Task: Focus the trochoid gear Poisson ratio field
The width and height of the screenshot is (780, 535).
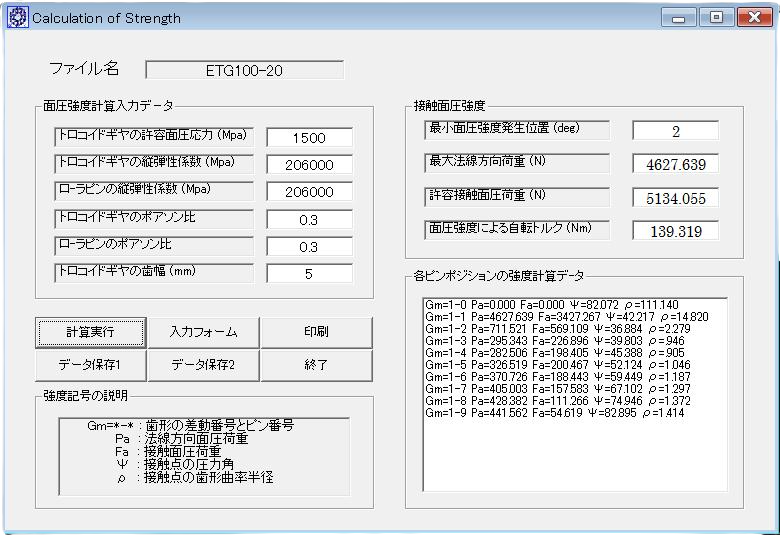Action: coord(309,219)
